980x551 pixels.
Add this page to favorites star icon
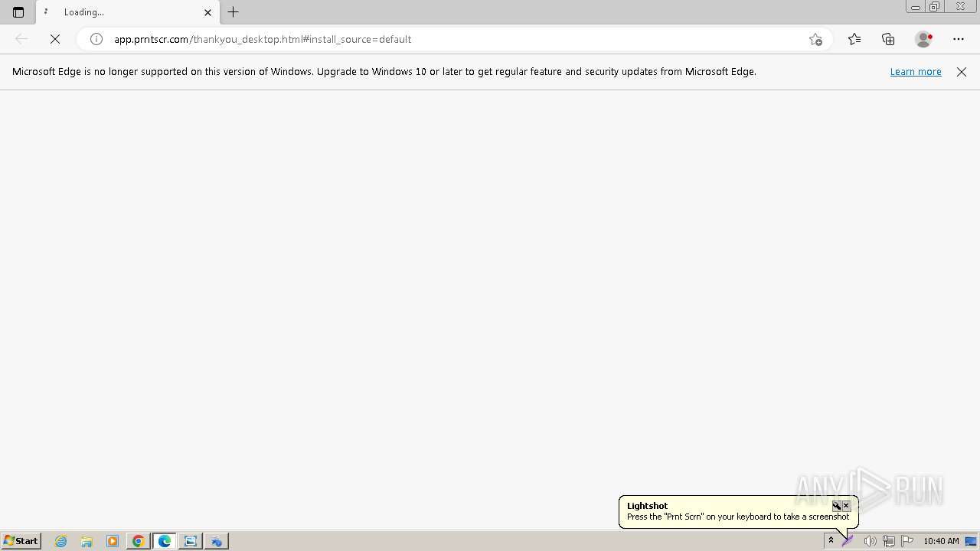[x=815, y=39]
